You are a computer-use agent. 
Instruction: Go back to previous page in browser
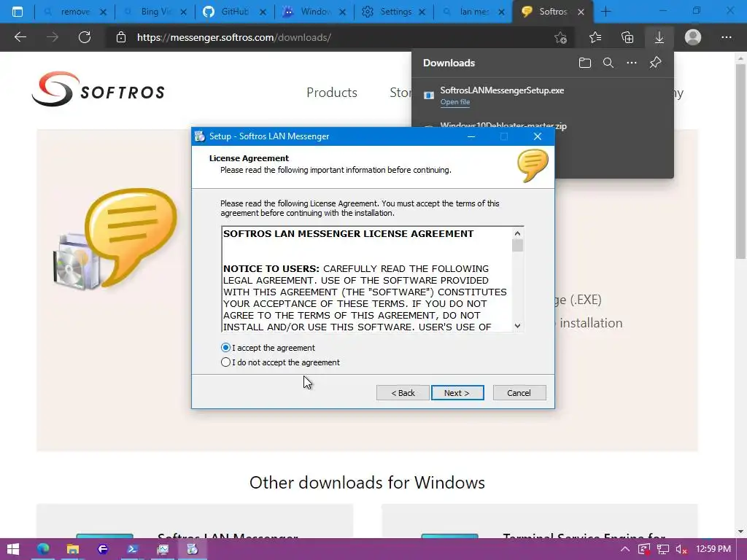20,37
